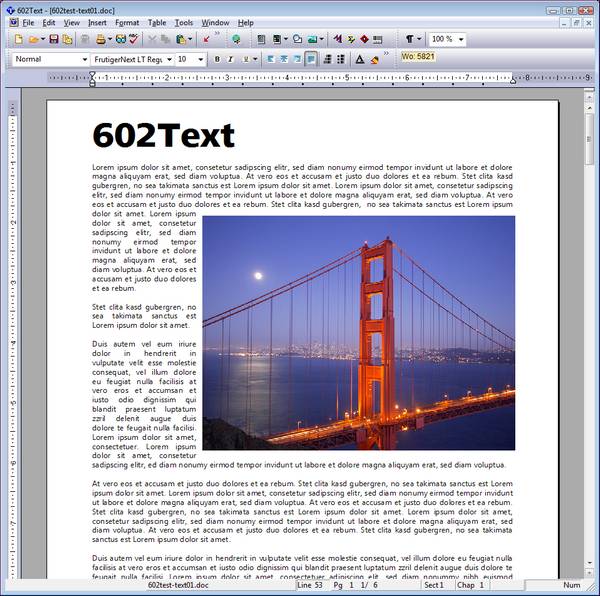Expand the Open icon dropdown arrow
Screen dimensions: 600x596
[43, 39]
